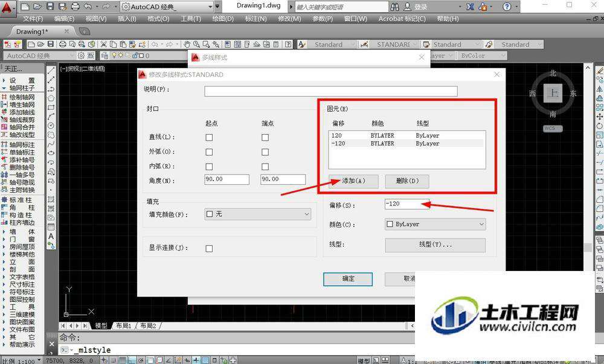Enable 直线(L) 起点 cap checkbox

pyautogui.click(x=209, y=138)
